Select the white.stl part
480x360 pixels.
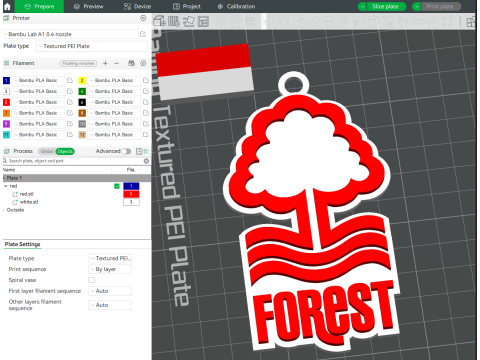pyautogui.click(x=29, y=202)
